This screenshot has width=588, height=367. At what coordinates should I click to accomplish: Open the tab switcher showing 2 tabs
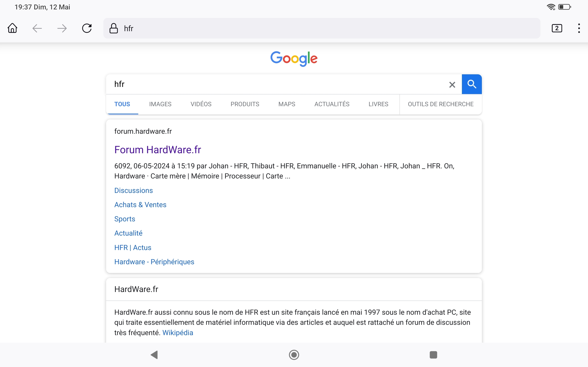(x=557, y=28)
